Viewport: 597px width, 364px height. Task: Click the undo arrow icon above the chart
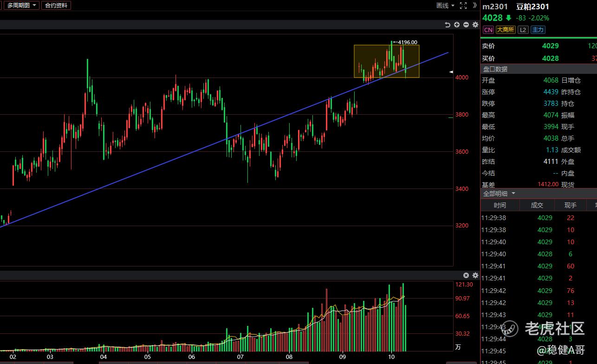click(448, 25)
